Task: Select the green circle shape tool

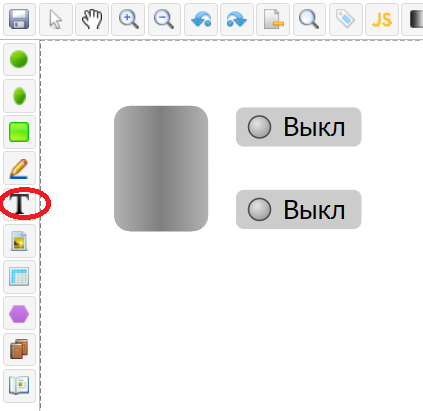Action: 19,59
